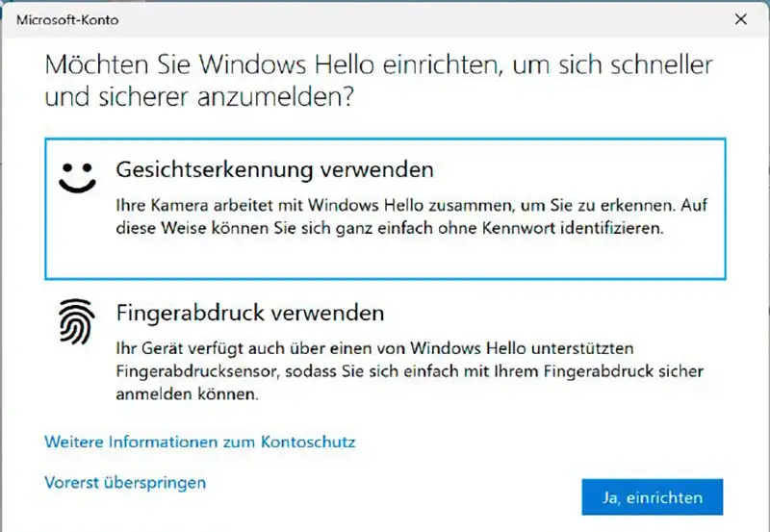Click the words 'Windows Hello' in the face description
The width and height of the screenshot is (770, 532).
(x=366, y=205)
